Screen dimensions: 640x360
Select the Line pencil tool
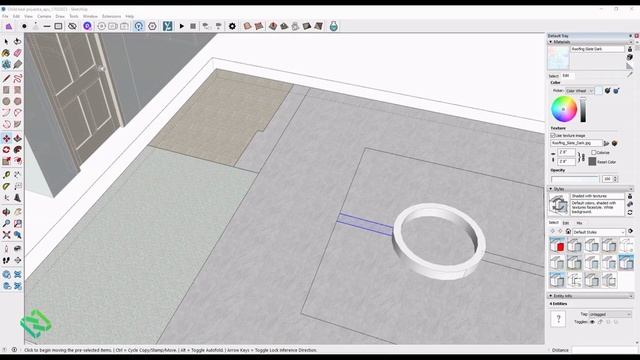point(6,78)
